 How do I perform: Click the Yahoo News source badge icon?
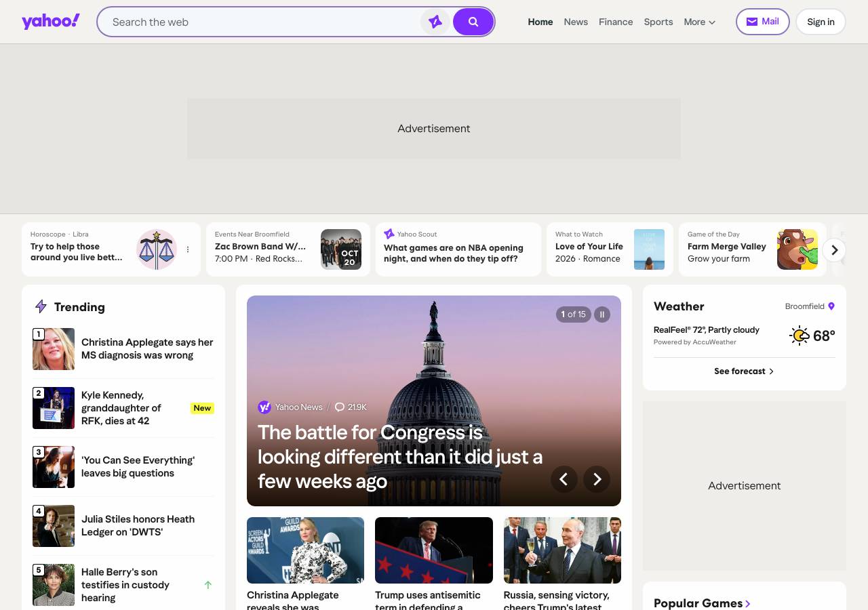[264, 407]
